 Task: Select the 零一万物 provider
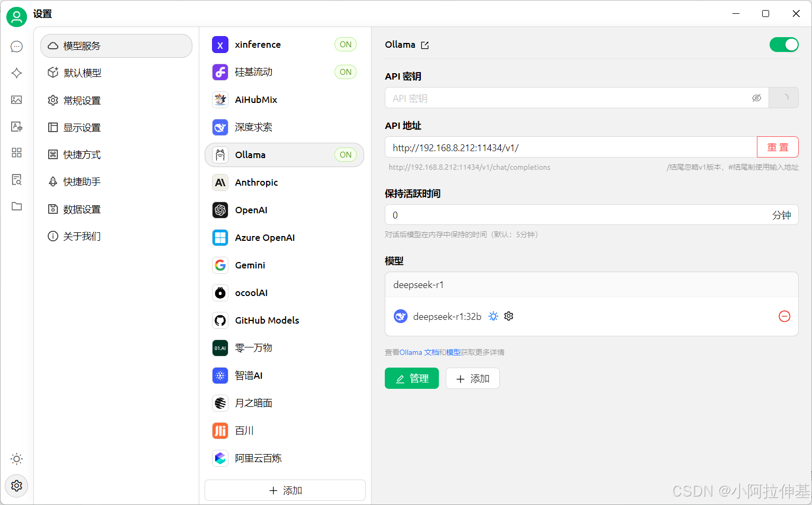pyautogui.click(x=285, y=348)
